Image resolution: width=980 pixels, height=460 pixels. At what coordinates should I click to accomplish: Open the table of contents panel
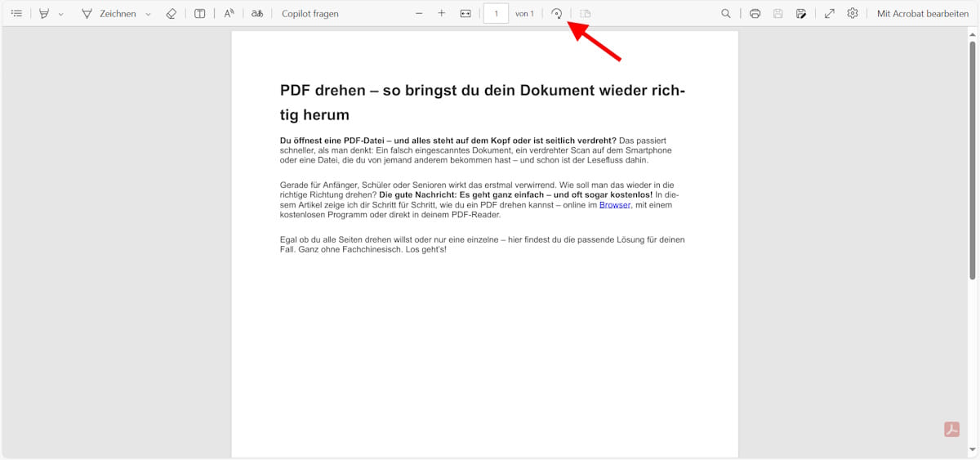click(x=16, y=14)
